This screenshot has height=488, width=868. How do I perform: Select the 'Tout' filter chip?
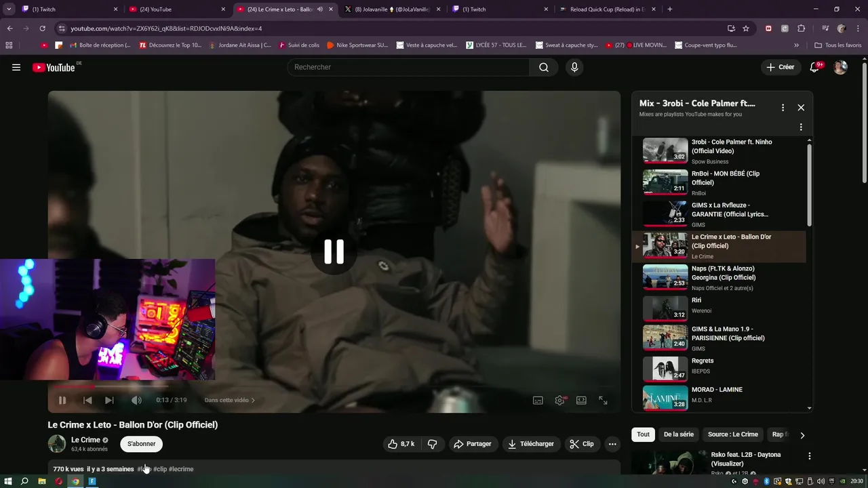coord(643,434)
